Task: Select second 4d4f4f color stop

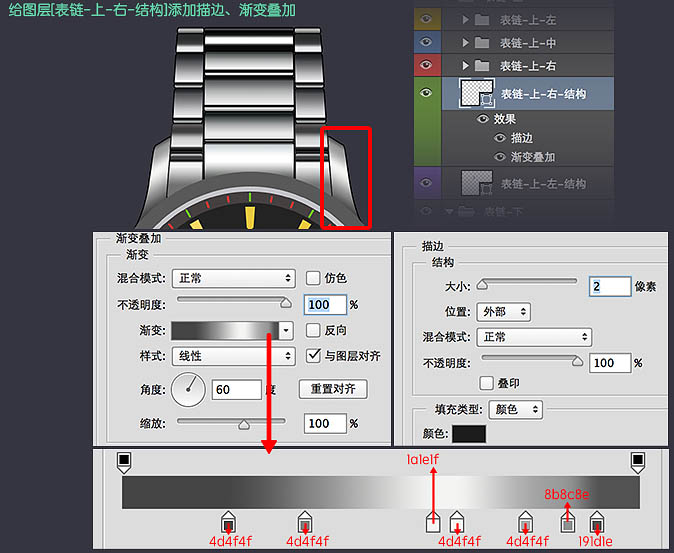Action: (x=305, y=522)
